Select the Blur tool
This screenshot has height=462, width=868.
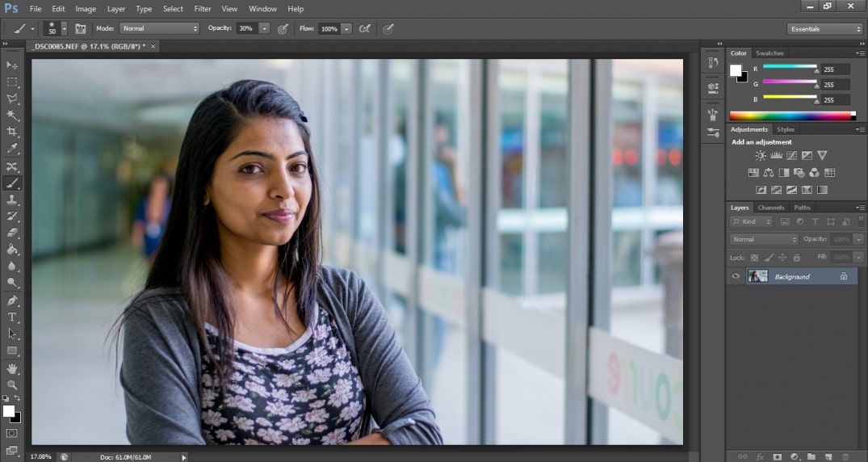pos(11,266)
